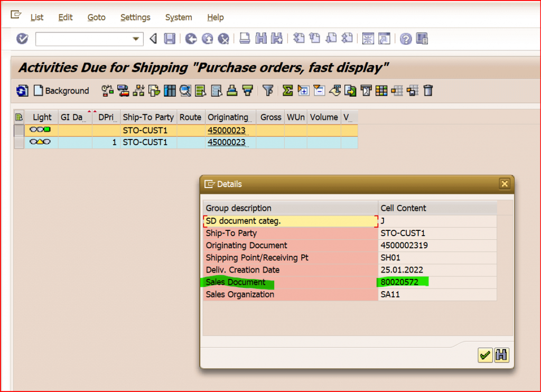Click the Save diskette icon
541x392 pixels.
point(170,39)
